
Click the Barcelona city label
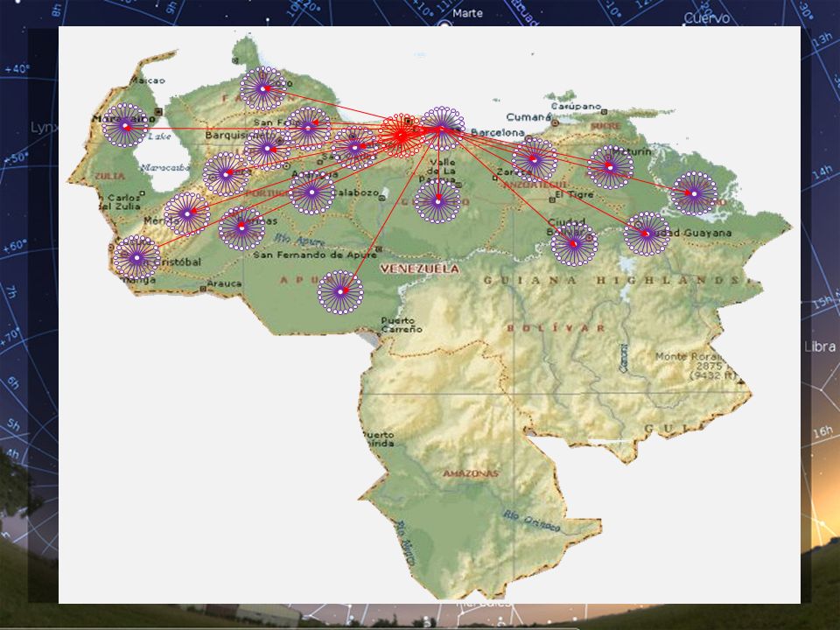[498, 132]
